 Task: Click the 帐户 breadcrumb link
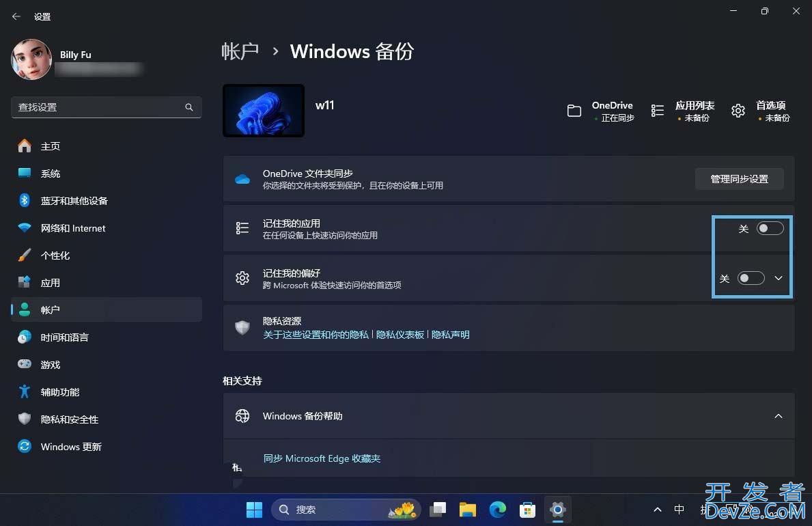[240, 51]
